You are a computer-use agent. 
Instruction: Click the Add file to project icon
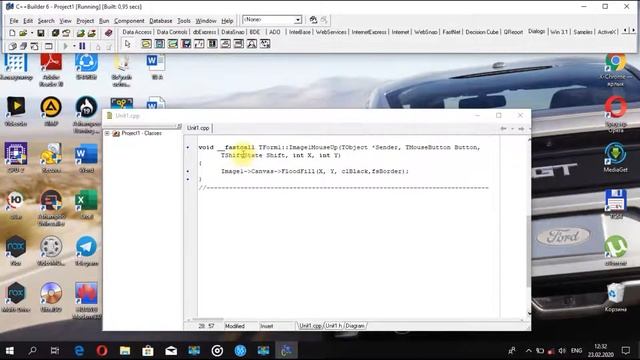coord(80,33)
